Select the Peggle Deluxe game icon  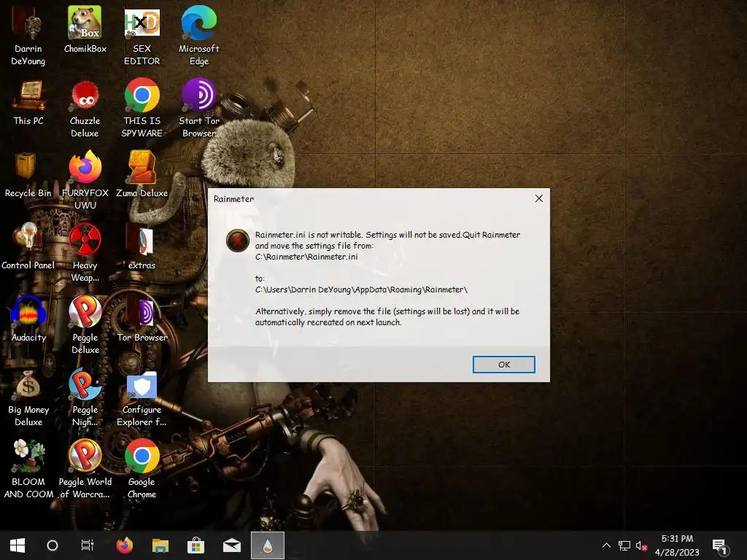click(85, 325)
